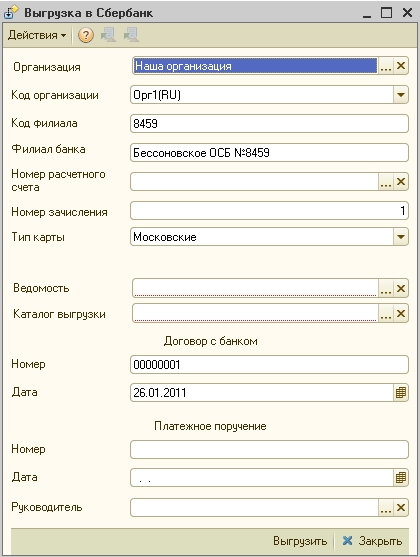Clear the Руководитель field
The width and height of the screenshot is (420, 557).
point(401,508)
